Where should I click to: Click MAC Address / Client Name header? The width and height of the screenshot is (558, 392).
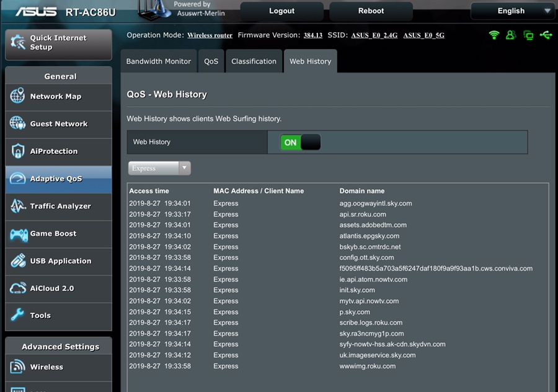pos(259,191)
